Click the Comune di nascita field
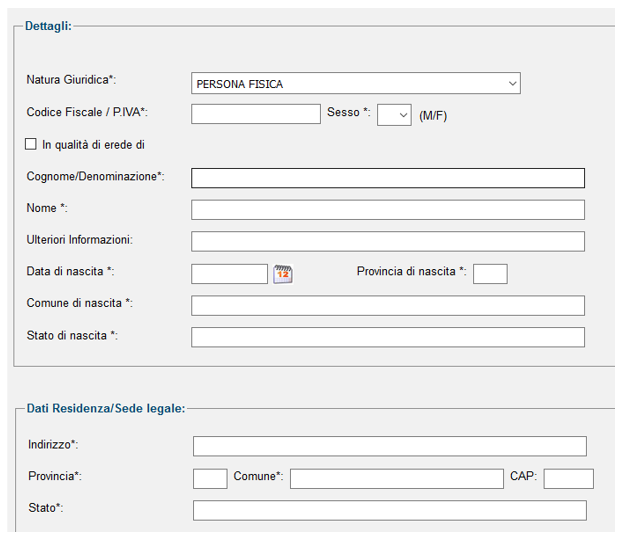This screenshot has width=621, height=538. tap(388, 305)
